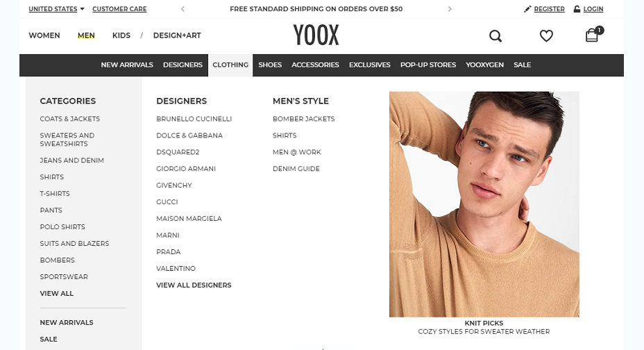Open the search magnifier icon
This screenshot has width=644, height=350.
(x=495, y=36)
